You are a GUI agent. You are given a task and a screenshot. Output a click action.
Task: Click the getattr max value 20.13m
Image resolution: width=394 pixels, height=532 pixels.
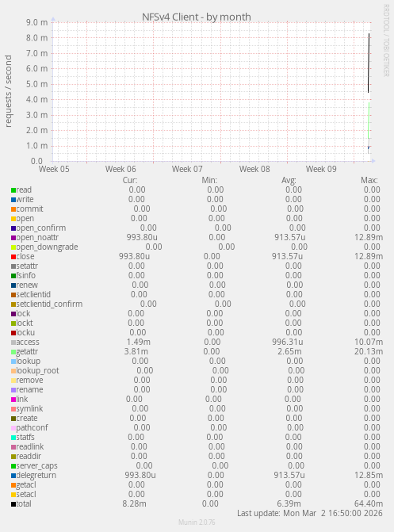pyautogui.click(x=369, y=352)
